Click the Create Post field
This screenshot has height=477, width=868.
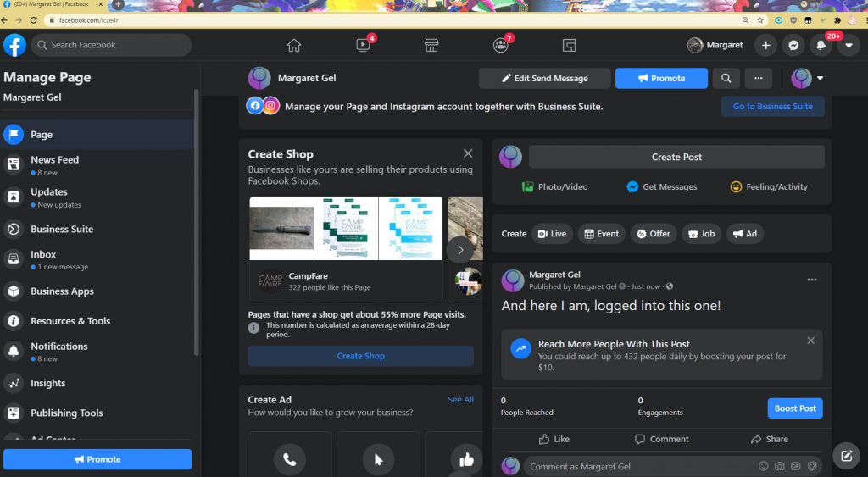tap(676, 157)
